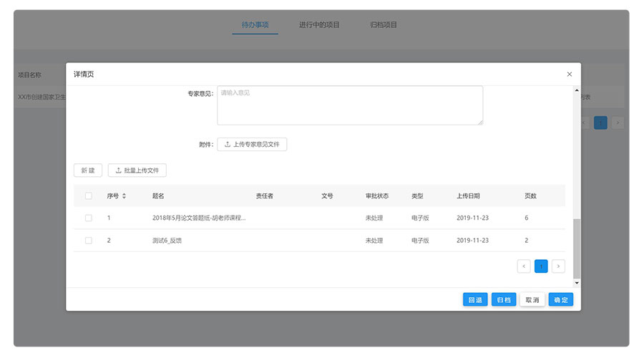Switch to 进行中的项目 tab in background page
Screen dimensions: 644x358
coord(319,24)
